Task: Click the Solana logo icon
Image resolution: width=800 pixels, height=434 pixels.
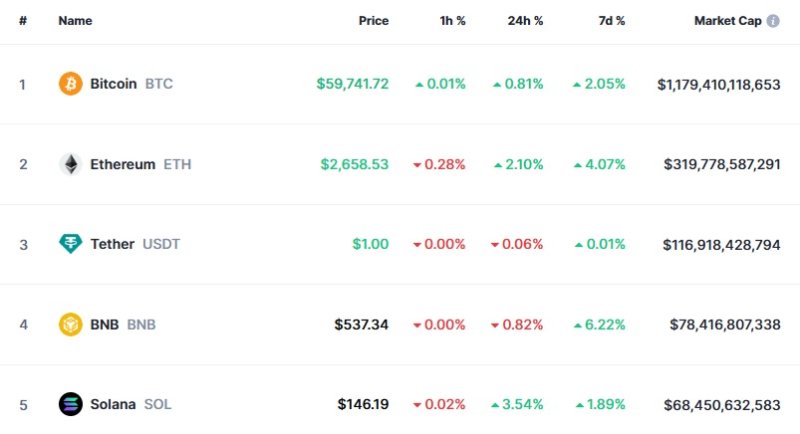Action: tap(70, 404)
